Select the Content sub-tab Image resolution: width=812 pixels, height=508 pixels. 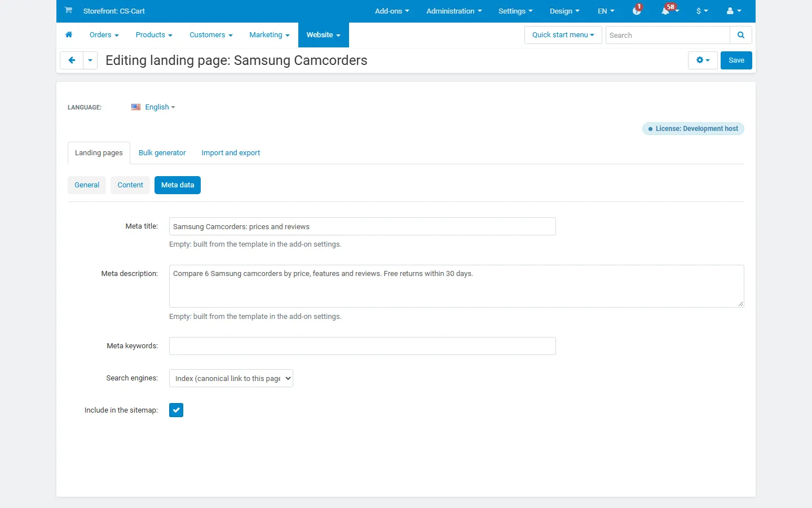pos(130,185)
